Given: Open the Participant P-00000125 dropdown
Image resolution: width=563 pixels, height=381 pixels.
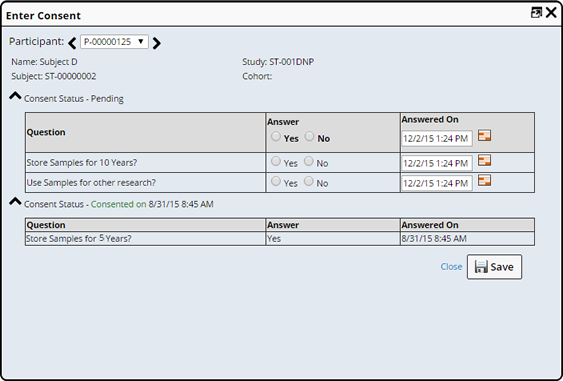Looking at the screenshot, I should coord(114,42).
